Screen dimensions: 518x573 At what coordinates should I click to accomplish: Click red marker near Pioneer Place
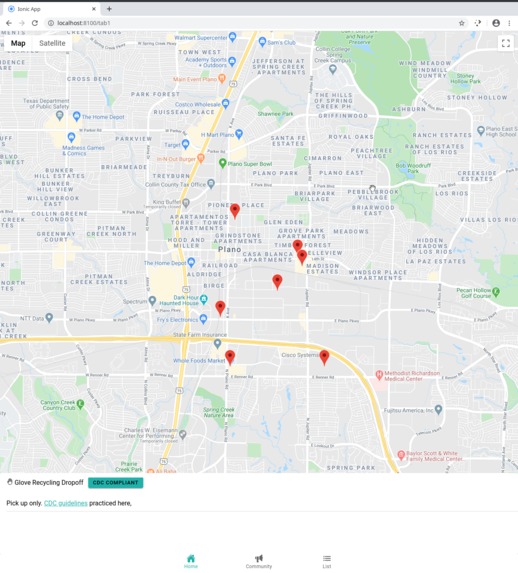(x=235, y=211)
